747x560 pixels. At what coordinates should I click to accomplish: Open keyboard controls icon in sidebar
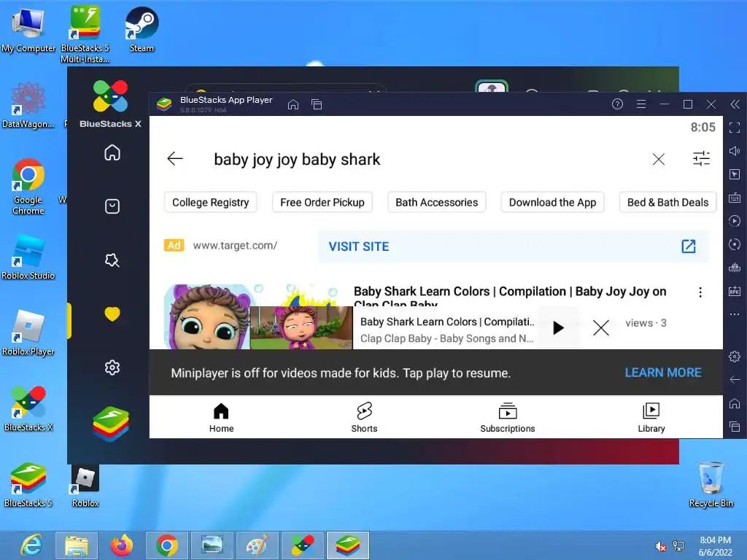pos(735,198)
